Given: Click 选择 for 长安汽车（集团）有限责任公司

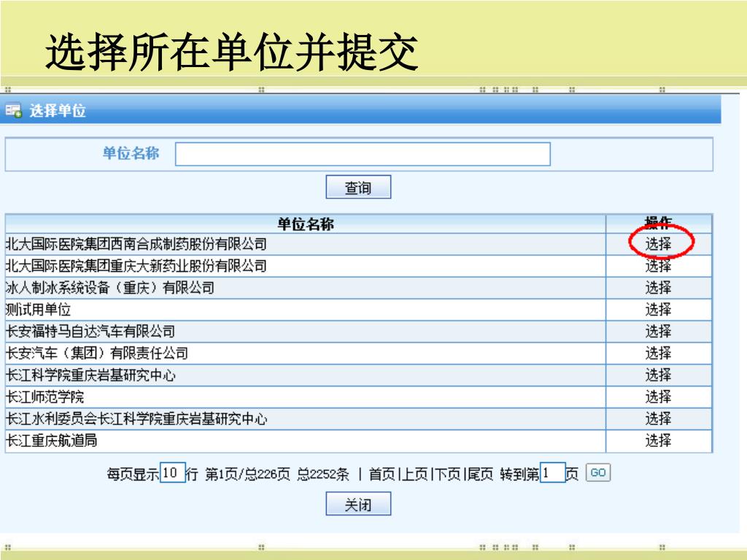Looking at the screenshot, I should 659,354.
